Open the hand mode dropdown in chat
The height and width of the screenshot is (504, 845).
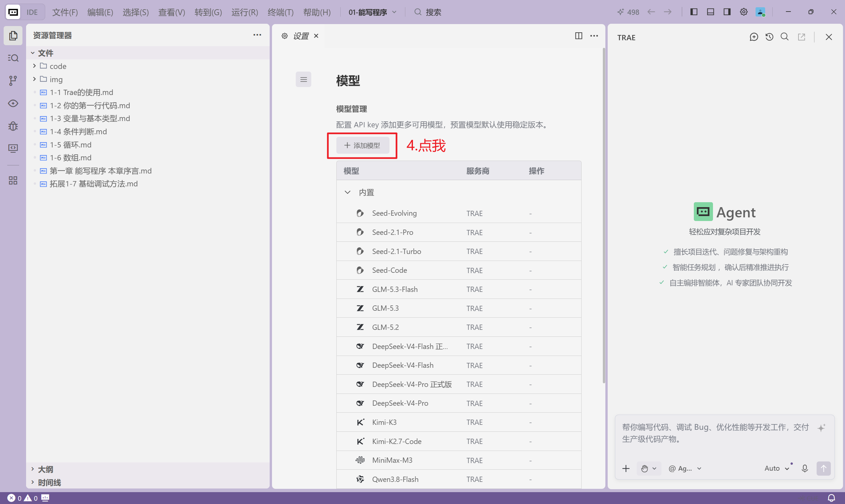pyautogui.click(x=649, y=469)
